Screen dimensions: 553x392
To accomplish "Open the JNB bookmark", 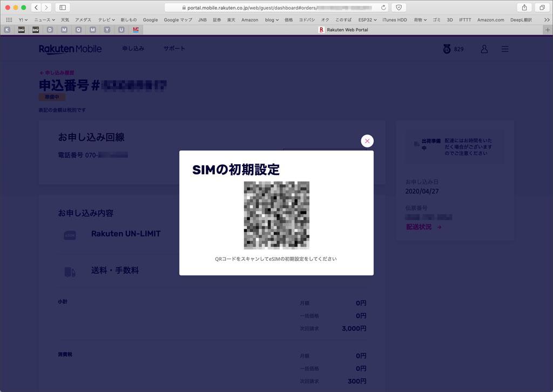I will point(203,20).
